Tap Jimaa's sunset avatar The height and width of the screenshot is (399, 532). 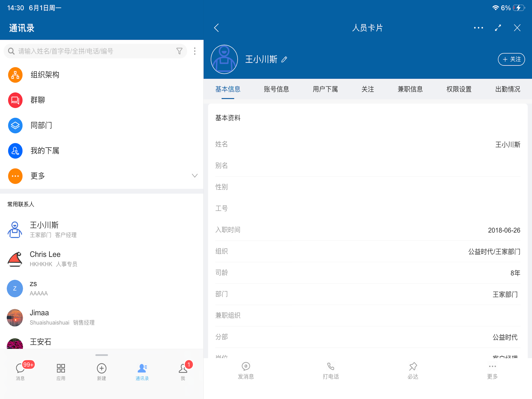coord(15,318)
